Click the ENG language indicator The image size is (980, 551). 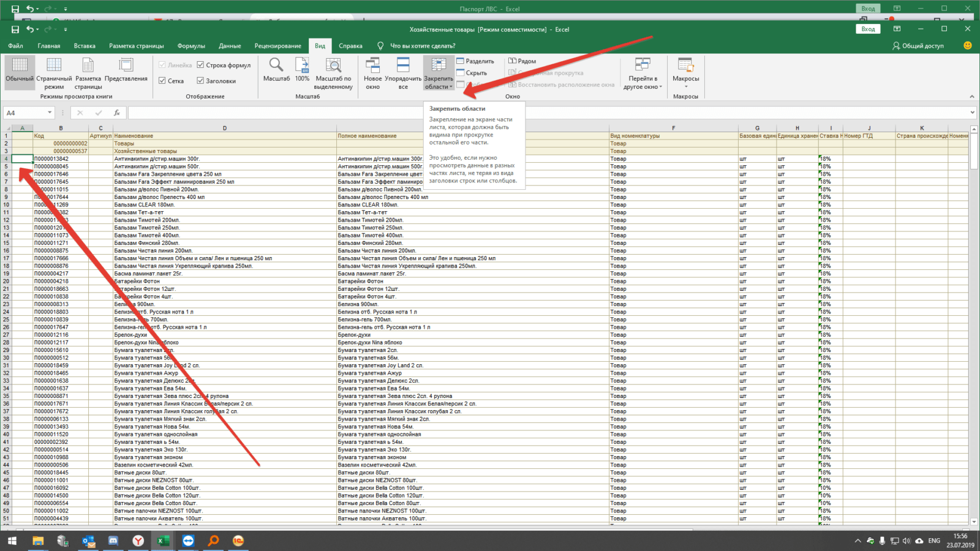pyautogui.click(x=934, y=541)
